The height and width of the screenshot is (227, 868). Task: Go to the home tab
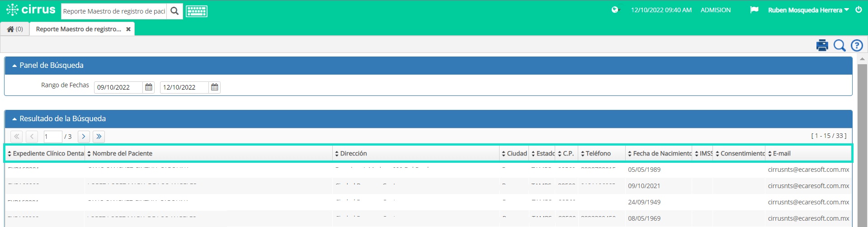pyautogui.click(x=15, y=29)
